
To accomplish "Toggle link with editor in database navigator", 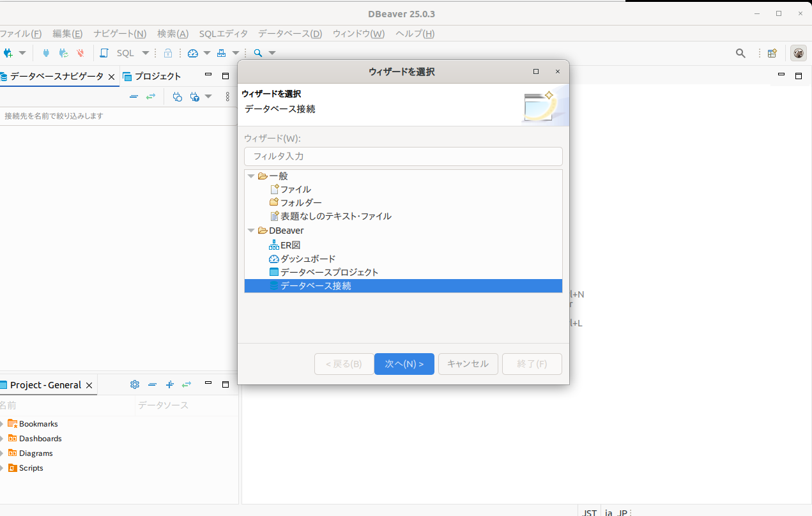I will (x=151, y=96).
